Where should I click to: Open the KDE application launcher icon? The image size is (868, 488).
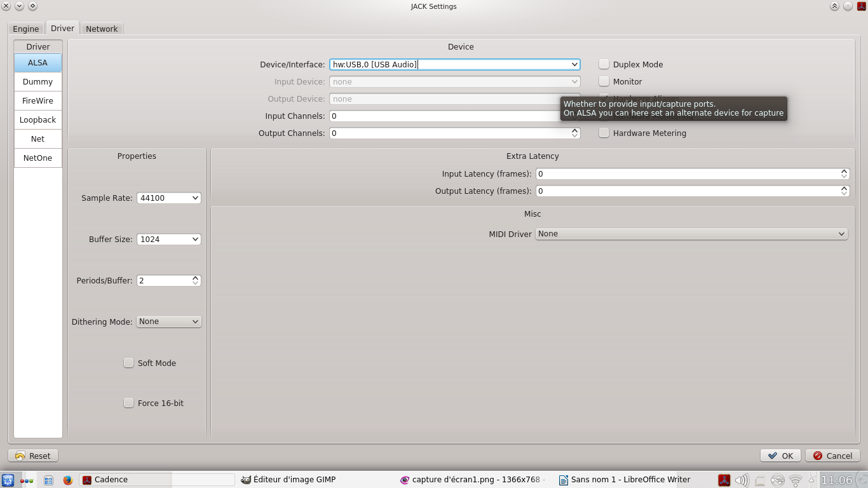point(8,480)
